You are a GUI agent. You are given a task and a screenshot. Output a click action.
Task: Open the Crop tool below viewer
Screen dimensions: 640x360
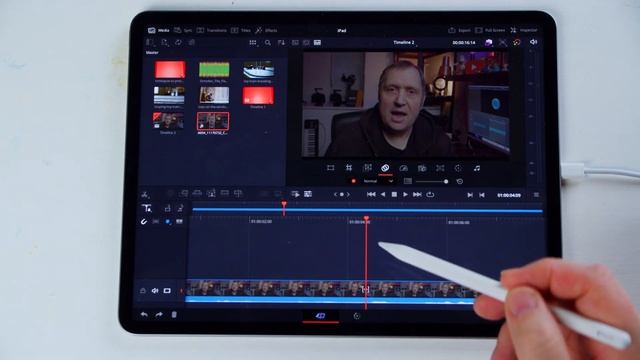point(349,168)
